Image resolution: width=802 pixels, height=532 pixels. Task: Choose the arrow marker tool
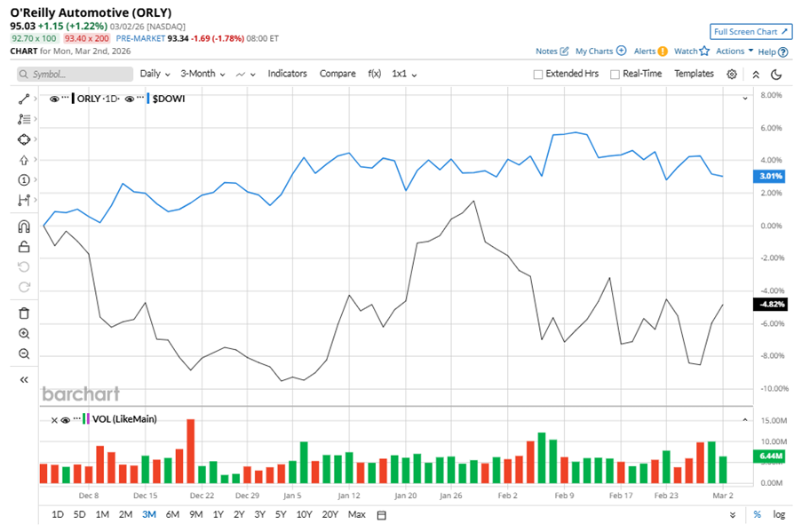(23, 160)
